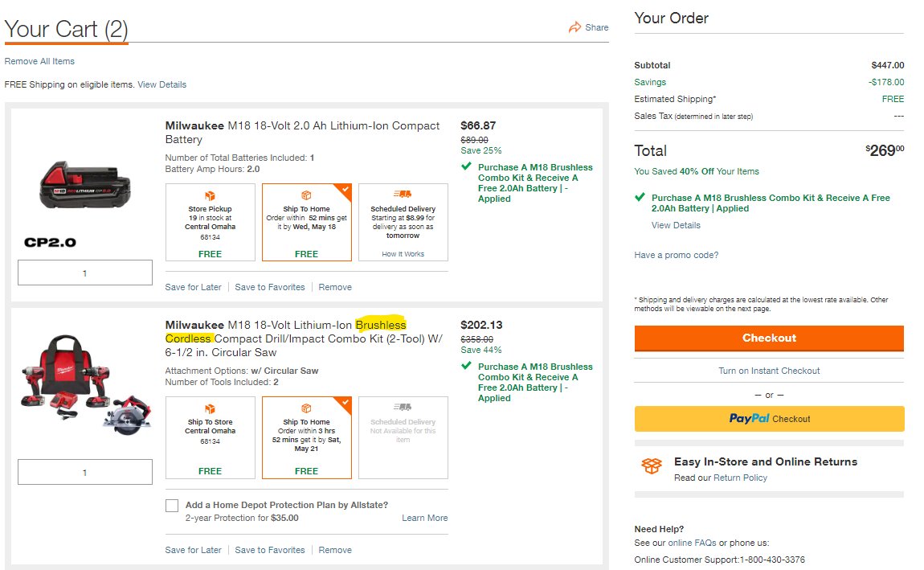Image resolution: width=924 pixels, height=570 pixels.
Task: Click the Share link text
Action: 597,27
